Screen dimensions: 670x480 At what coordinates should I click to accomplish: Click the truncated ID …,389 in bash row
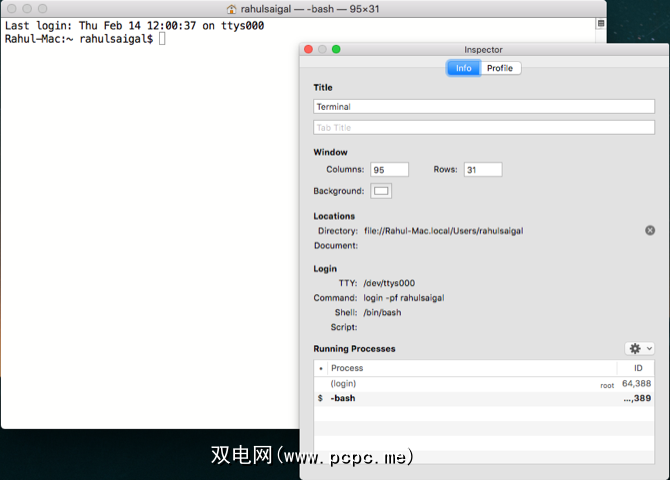click(x=637, y=398)
